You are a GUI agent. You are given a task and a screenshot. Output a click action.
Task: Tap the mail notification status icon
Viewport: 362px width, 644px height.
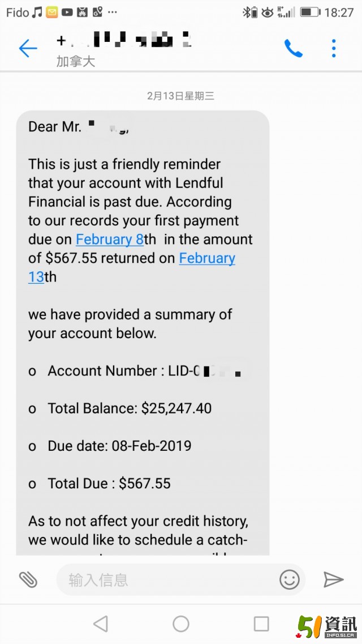click(52, 12)
